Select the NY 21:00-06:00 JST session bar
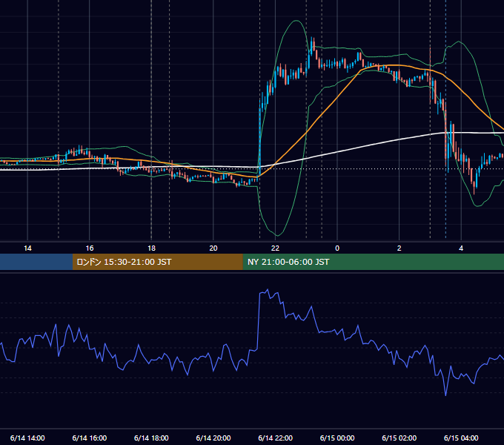 pyautogui.click(x=373, y=262)
